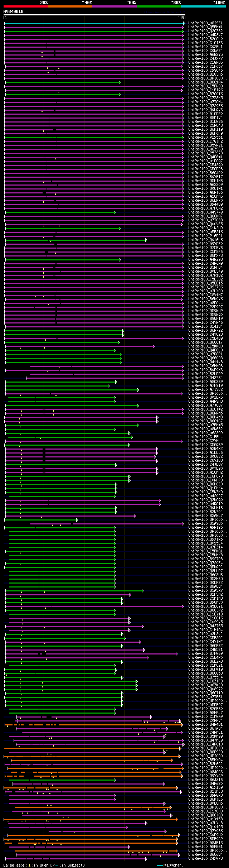Select label UniRef100_C6HKD8
The height and width of the screenshot is (868, 229).
pos(205,366)
